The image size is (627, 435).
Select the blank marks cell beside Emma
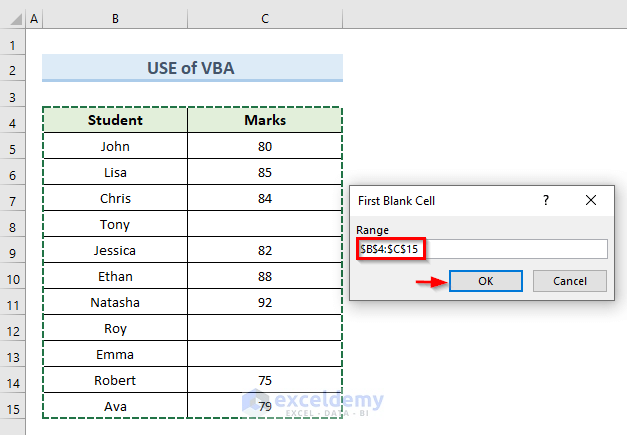265,355
